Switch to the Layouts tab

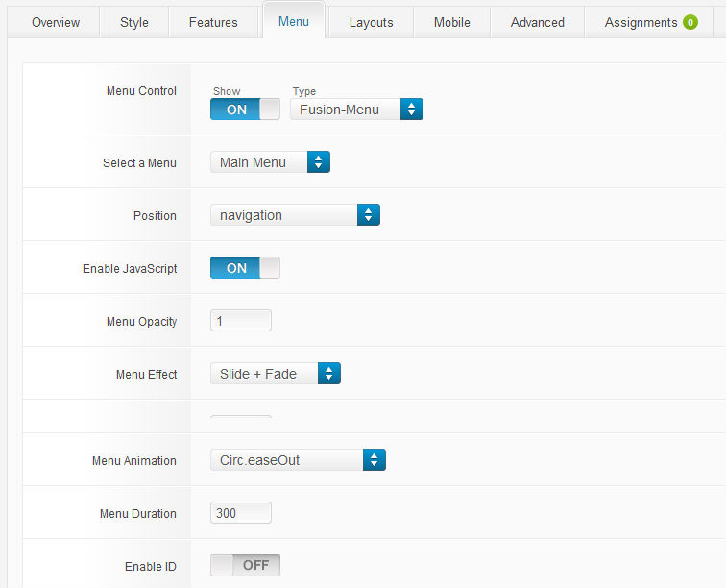coord(371,22)
